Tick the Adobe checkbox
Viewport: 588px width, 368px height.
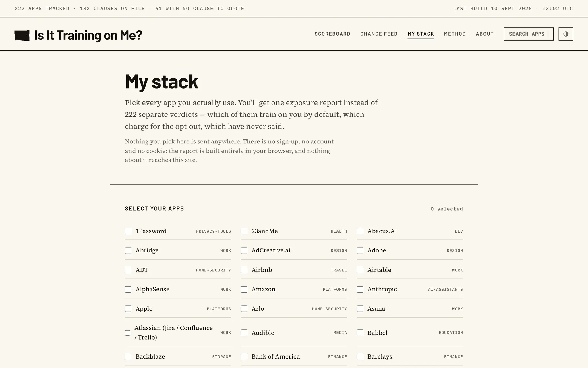[360, 250]
